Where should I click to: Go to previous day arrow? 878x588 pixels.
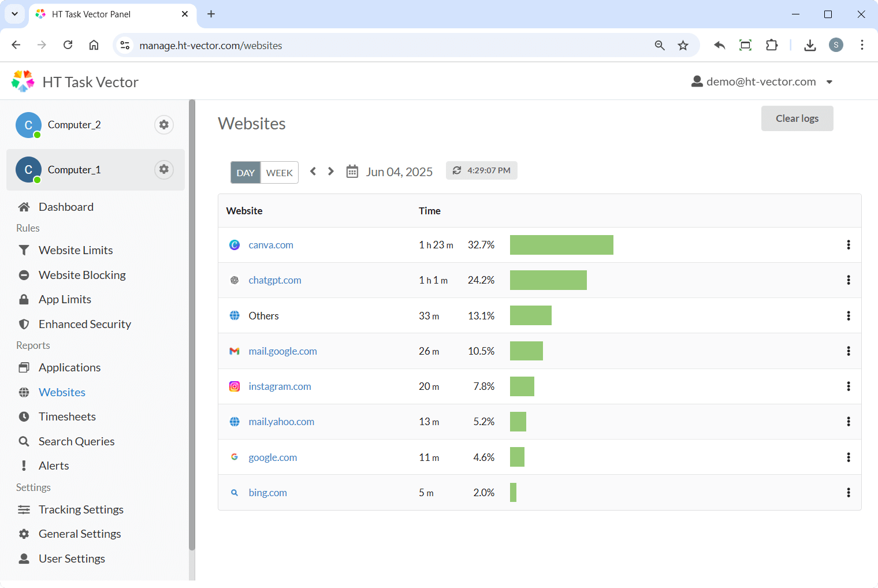pyautogui.click(x=313, y=172)
